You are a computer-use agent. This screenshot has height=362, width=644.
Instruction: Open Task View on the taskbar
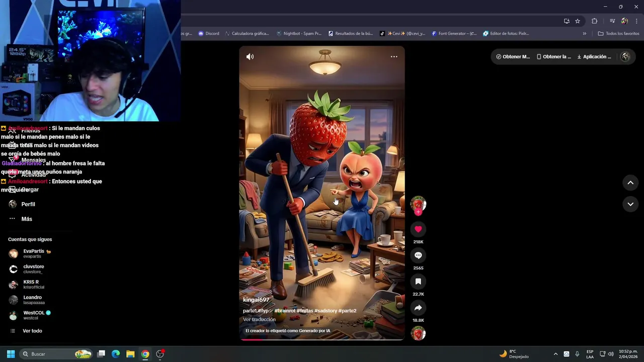click(101, 354)
